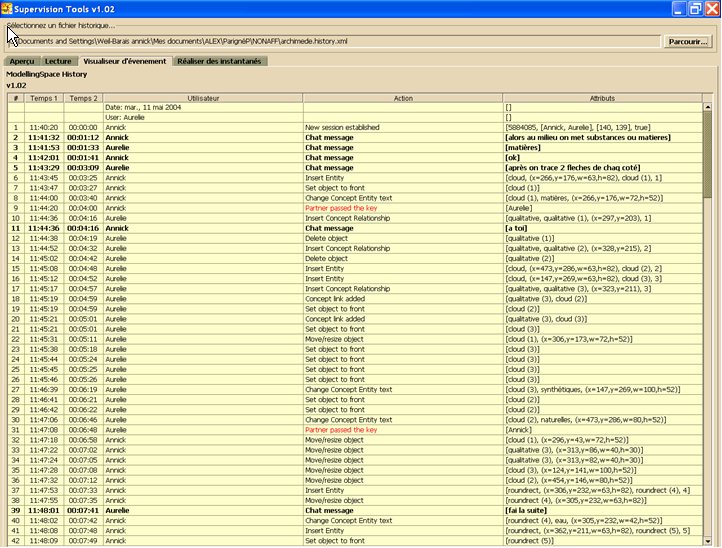Viewport: 722px width, 548px height.
Task: Click elapsed time 00:01:12 in row 2
Action: click(83, 138)
